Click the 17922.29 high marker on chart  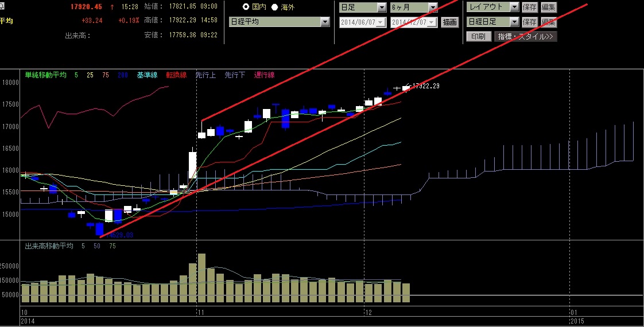coord(426,86)
